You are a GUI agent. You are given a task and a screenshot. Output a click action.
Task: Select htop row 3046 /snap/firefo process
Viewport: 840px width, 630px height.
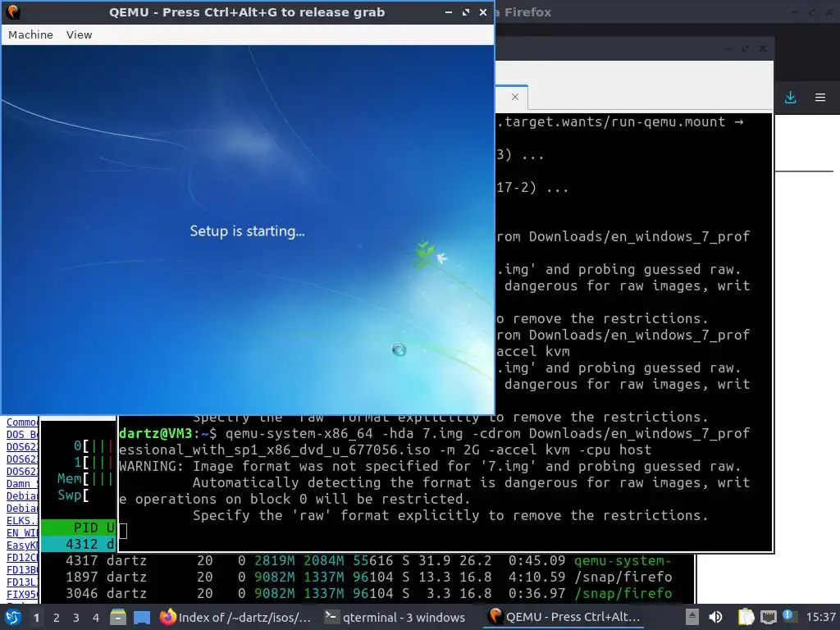pos(367,594)
